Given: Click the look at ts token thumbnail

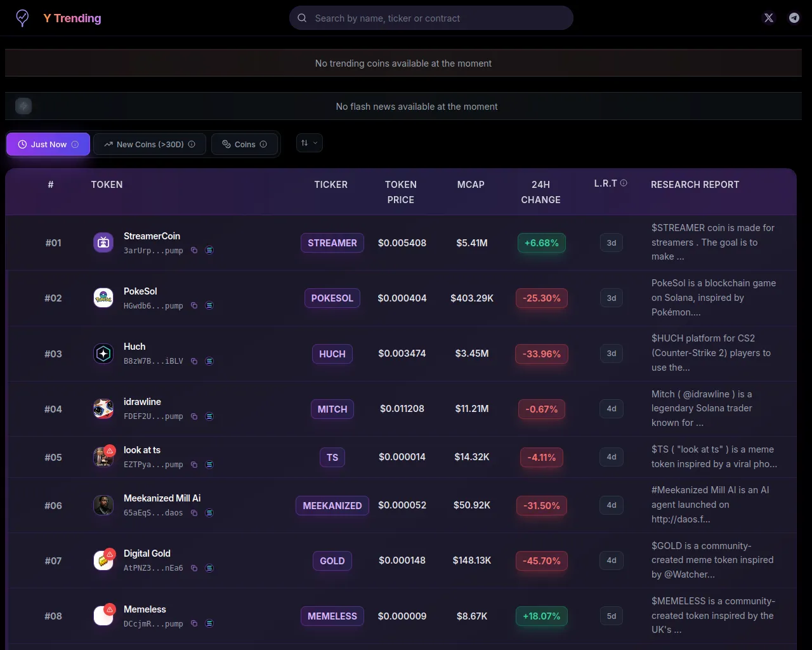Looking at the screenshot, I should click(x=102, y=458).
